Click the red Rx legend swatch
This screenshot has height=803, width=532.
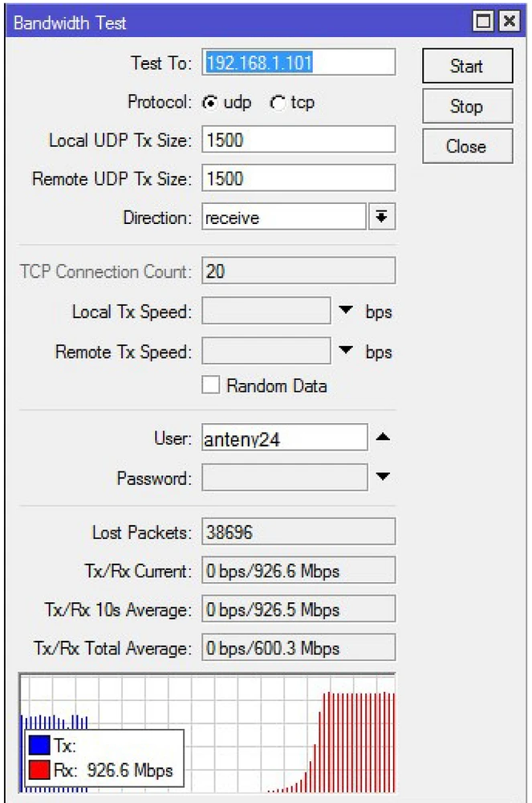[39, 771]
